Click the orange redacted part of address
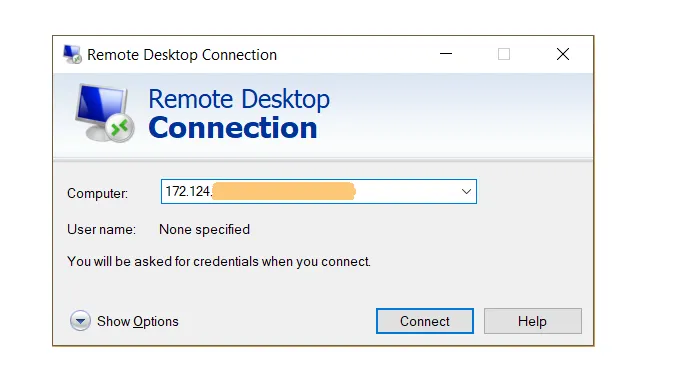 (284, 191)
